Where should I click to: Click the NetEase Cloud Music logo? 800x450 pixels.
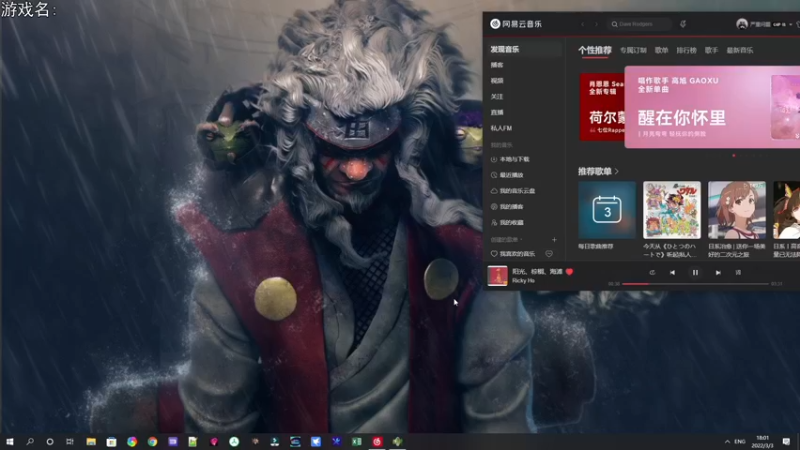point(516,24)
